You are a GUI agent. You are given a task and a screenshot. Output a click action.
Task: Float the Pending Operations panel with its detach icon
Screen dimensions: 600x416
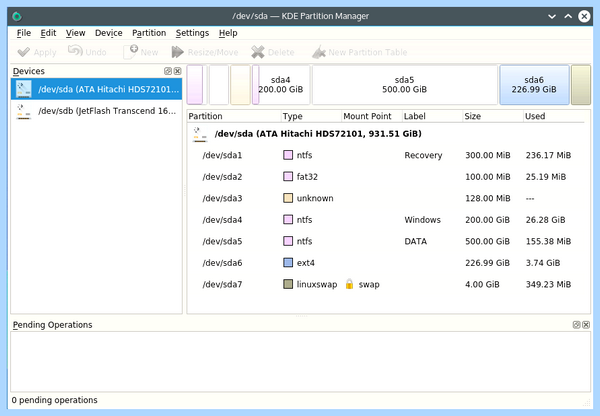click(576, 325)
